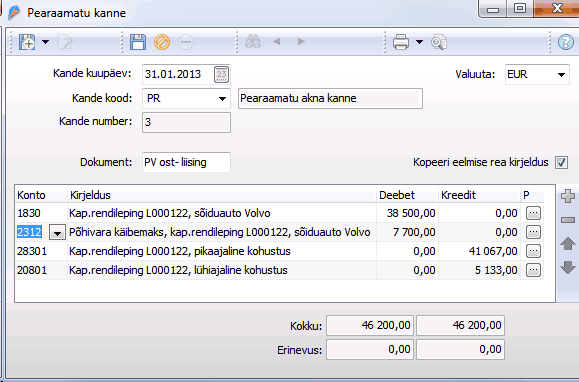579x382 pixels.
Task: Click the Kande number field
Action: pos(186,123)
